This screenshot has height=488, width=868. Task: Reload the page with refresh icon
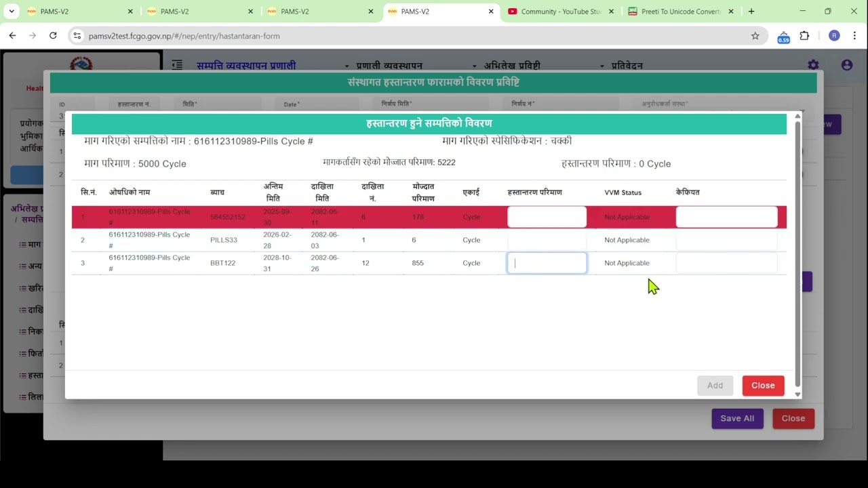click(x=53, y=36)
